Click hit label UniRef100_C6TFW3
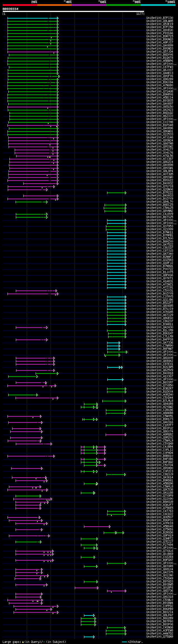Viewport: 178px width, 644px height. [160, 67]
